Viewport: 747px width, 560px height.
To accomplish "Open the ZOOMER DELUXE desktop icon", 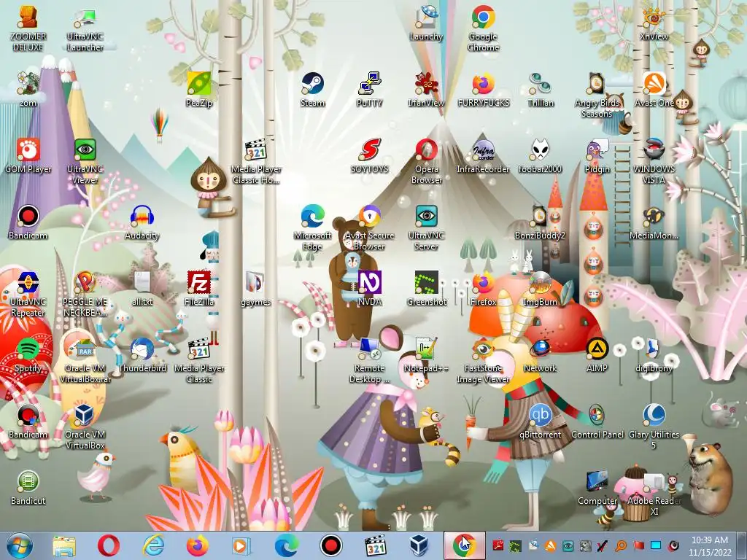I will coord(28,29).
